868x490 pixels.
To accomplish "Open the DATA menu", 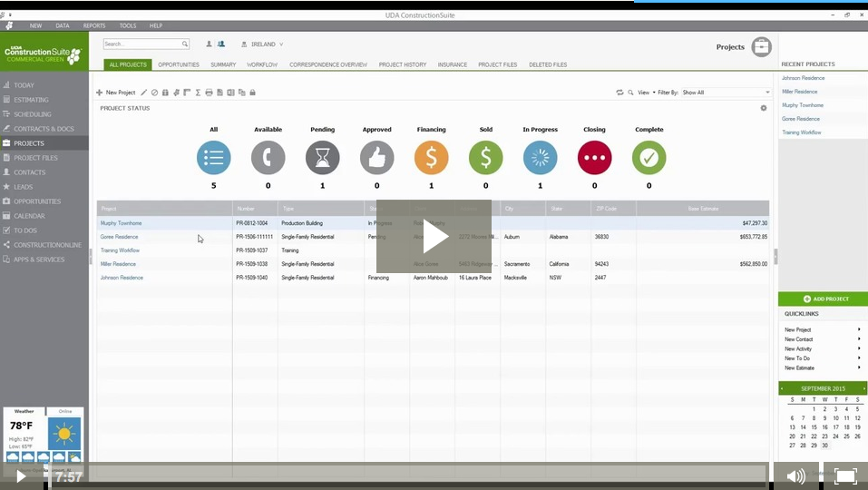I will tap(63, 25).
